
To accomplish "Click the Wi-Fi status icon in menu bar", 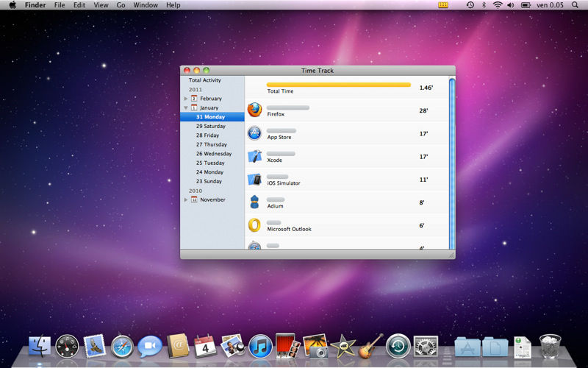I will pyautogui.click(x=497, y=5).
